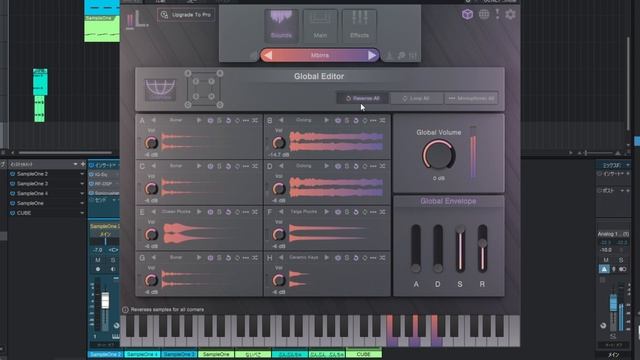This screenshot has height=360, width=640.
Task: Click the save preset icon beside preset bar
Action: pos(389,56)
